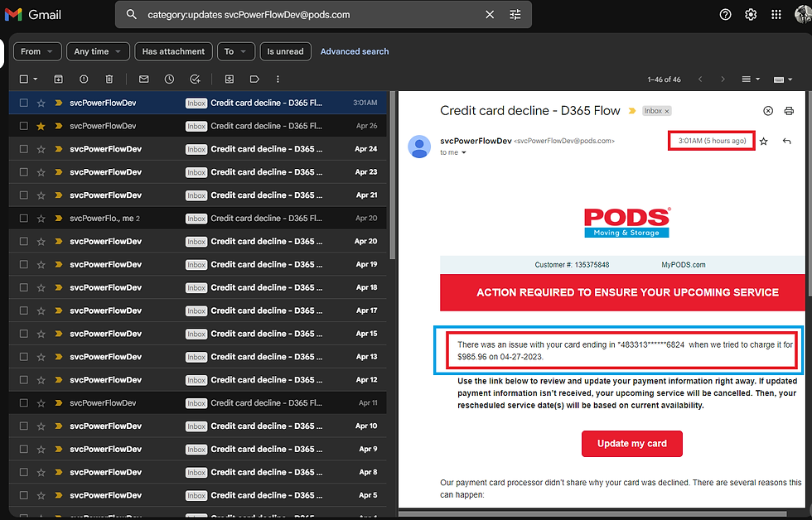
Task: Open Support help icon
Action: tap(726, 14)
